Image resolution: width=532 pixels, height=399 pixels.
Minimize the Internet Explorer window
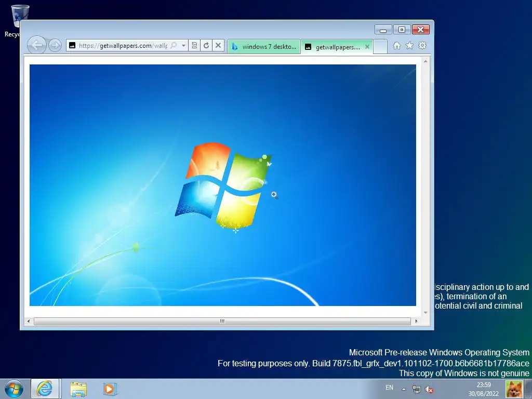click(x=383, y=30)
